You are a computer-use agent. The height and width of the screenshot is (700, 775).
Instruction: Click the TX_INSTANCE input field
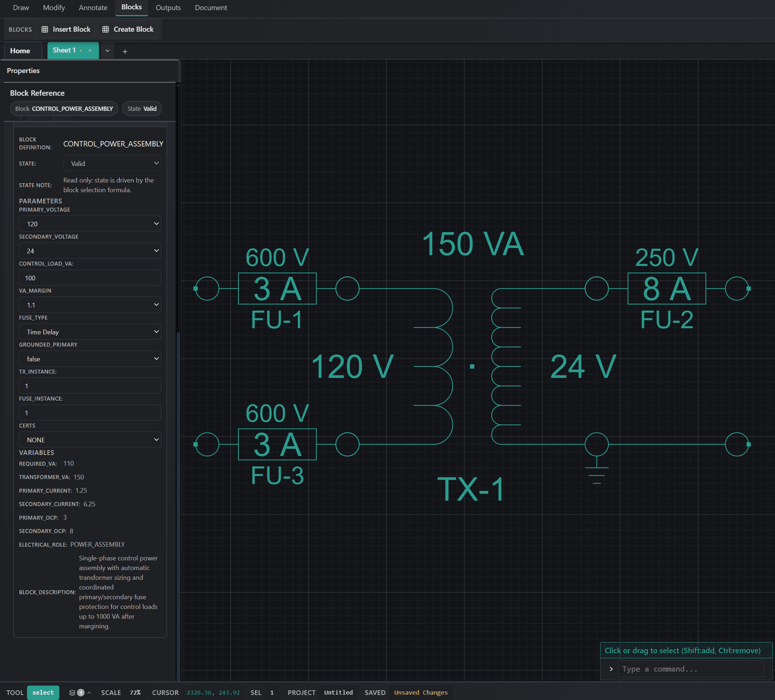(90, 386)
